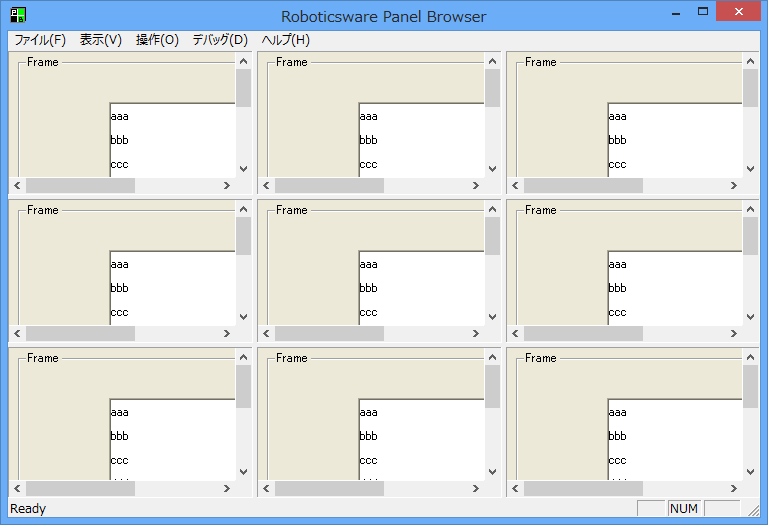
Task: Select "ccc" in the top-right panel list
Action: [618, 164]
